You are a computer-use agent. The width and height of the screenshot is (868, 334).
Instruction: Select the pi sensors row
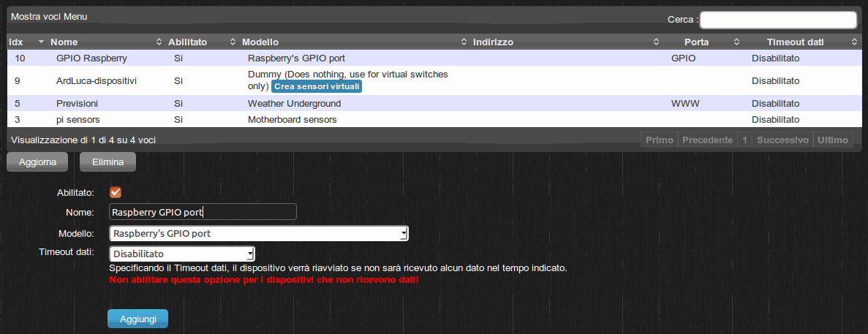point(434,119)
